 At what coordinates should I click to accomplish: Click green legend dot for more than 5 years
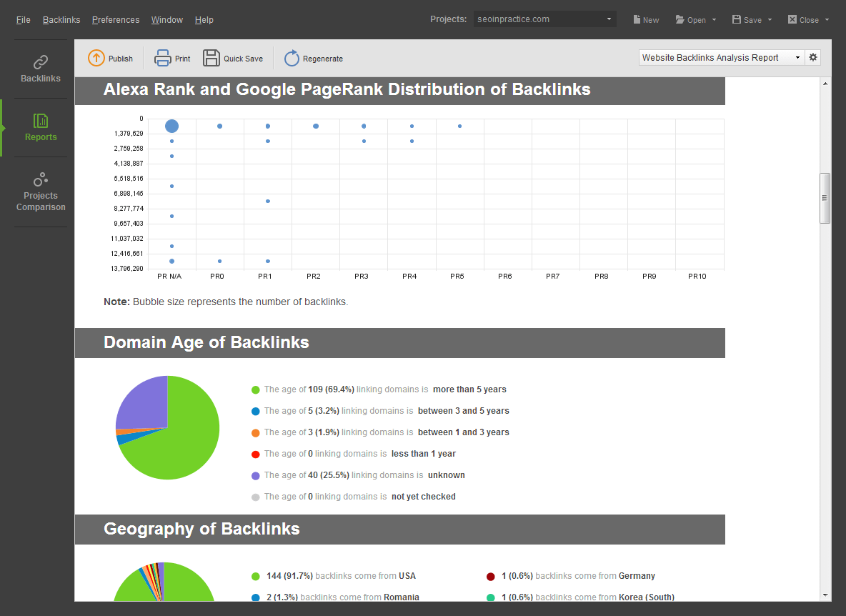[256, 389]
